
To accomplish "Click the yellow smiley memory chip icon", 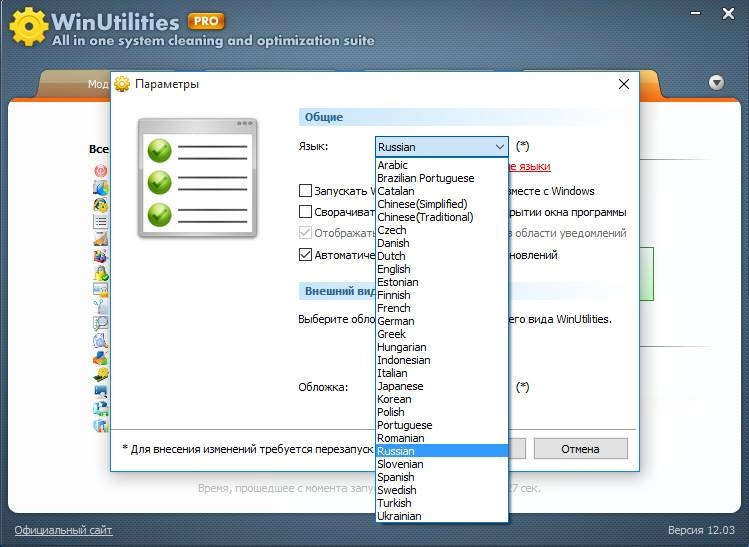I will pyautogui.click(x=101, y=375).
